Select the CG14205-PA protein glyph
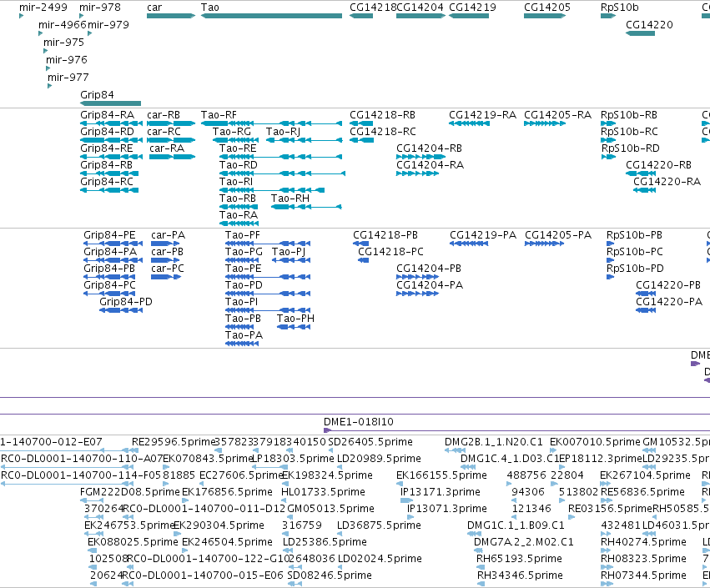The width and height of the screenshot is (710, 588). click(x=544, y=244)
